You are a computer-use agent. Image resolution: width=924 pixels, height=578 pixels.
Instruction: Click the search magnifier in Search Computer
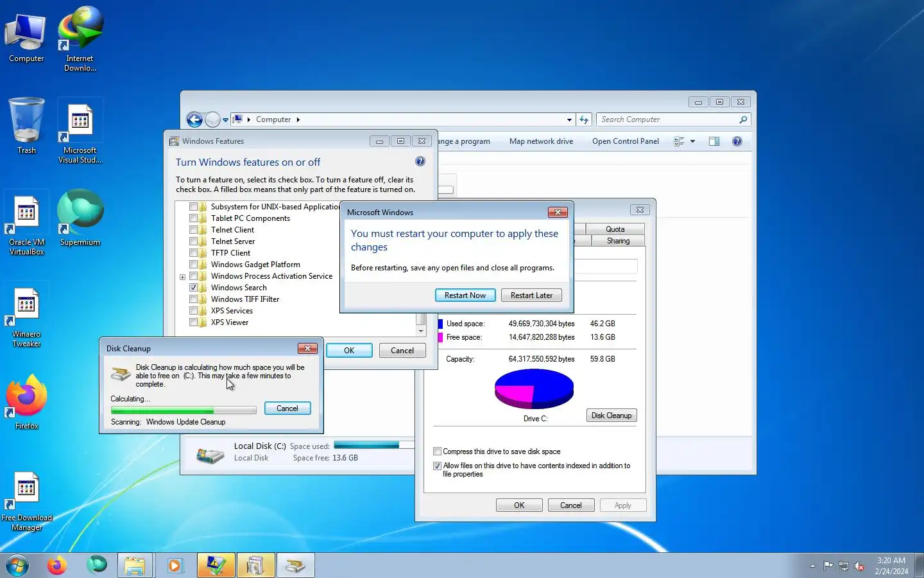[x=743, y=119]
